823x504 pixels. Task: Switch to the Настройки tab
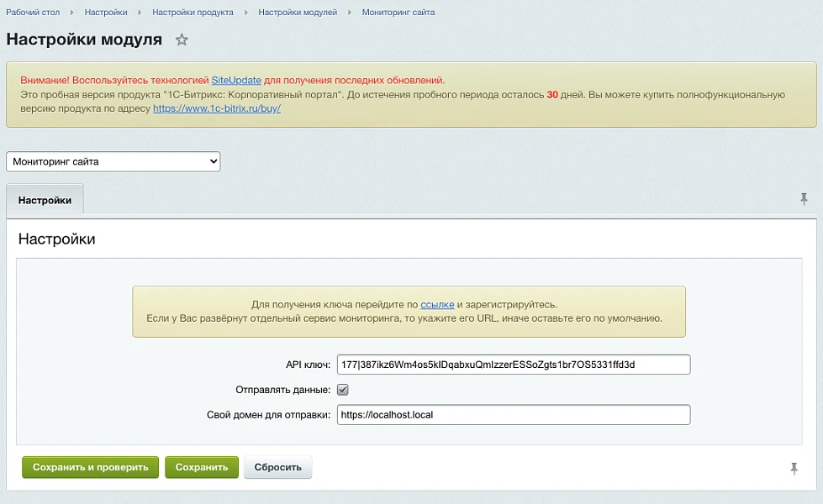click(45, 201)
